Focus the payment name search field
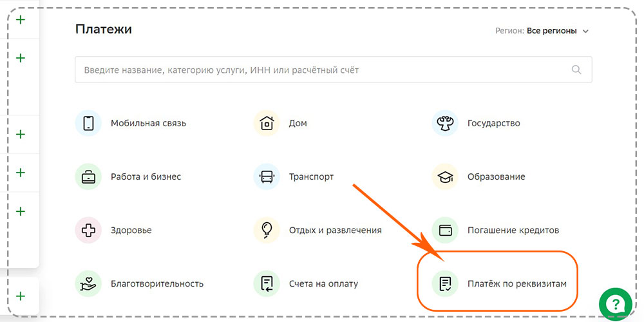 click(x=334, y=70)
